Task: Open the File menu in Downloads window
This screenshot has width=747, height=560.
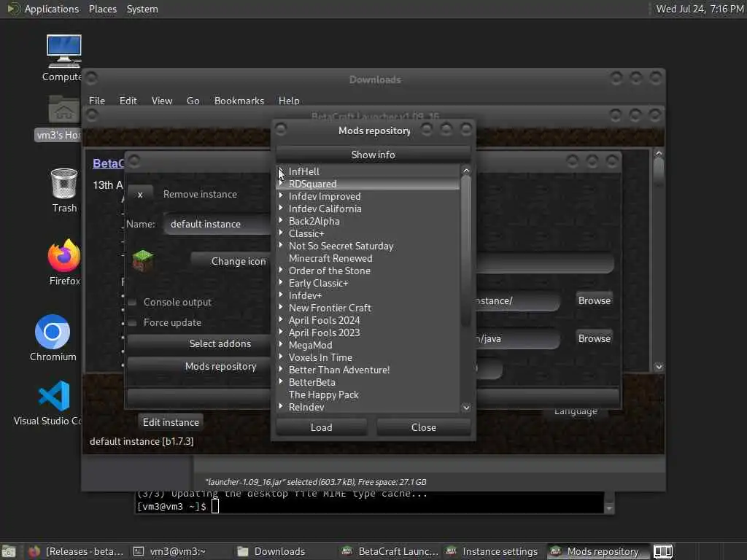Action: point(97,101)
